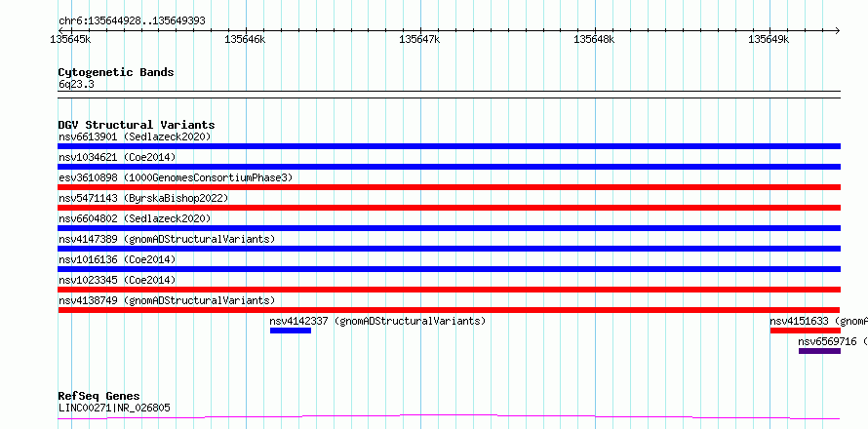Click the blue bar under nsv6604802
The height and width of the screenshot is (429, 868).
tap(450, 228)
